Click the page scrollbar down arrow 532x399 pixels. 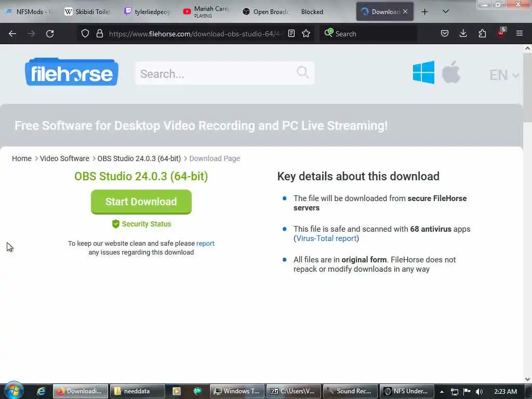[527, 379]
